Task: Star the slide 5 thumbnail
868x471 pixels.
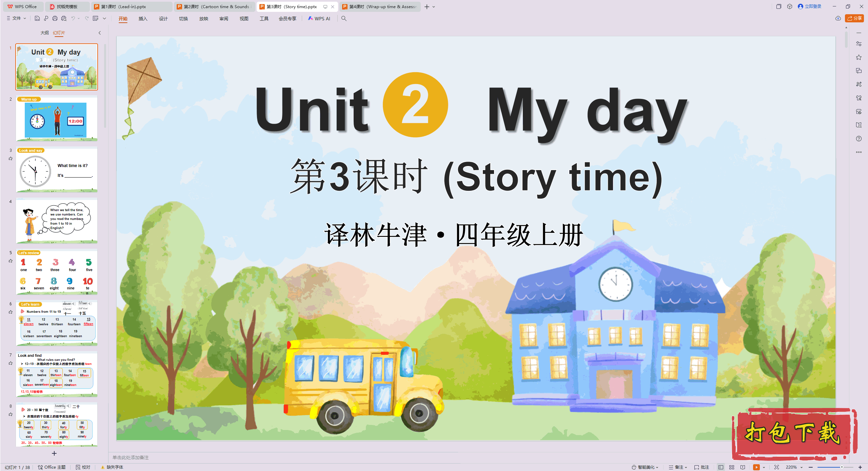Action: pyautogui.click(x=11, y=261)
